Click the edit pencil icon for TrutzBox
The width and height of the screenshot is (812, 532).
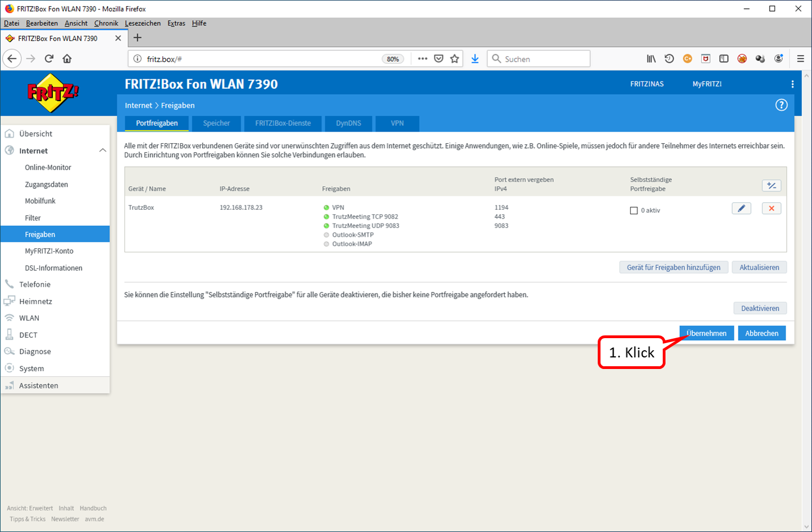coord(742,208)
